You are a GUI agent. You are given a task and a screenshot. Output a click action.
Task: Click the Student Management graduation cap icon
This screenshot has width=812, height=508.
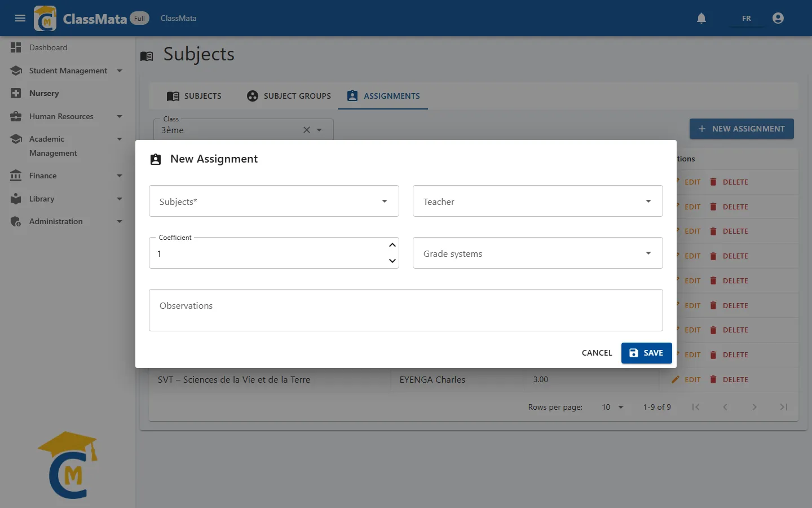pyautogui.click(x=16, y=71)
